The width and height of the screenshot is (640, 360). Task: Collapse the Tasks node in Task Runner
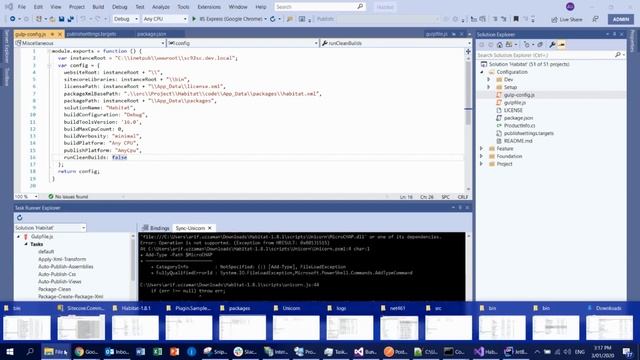pyautogui.click(x=26, y=244)
